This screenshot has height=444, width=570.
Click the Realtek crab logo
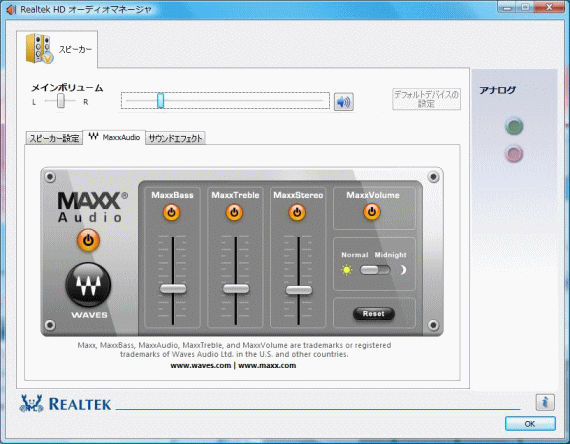(31, 403)
